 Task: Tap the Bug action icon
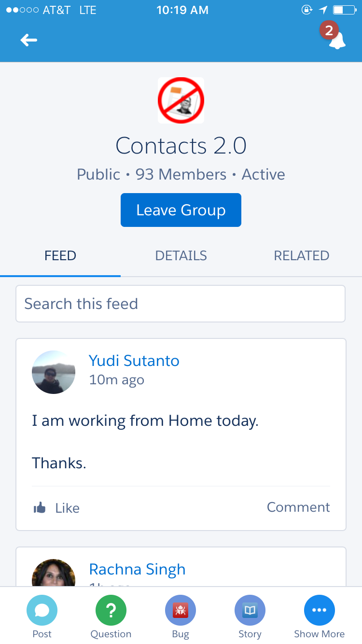tap(181, 610)
